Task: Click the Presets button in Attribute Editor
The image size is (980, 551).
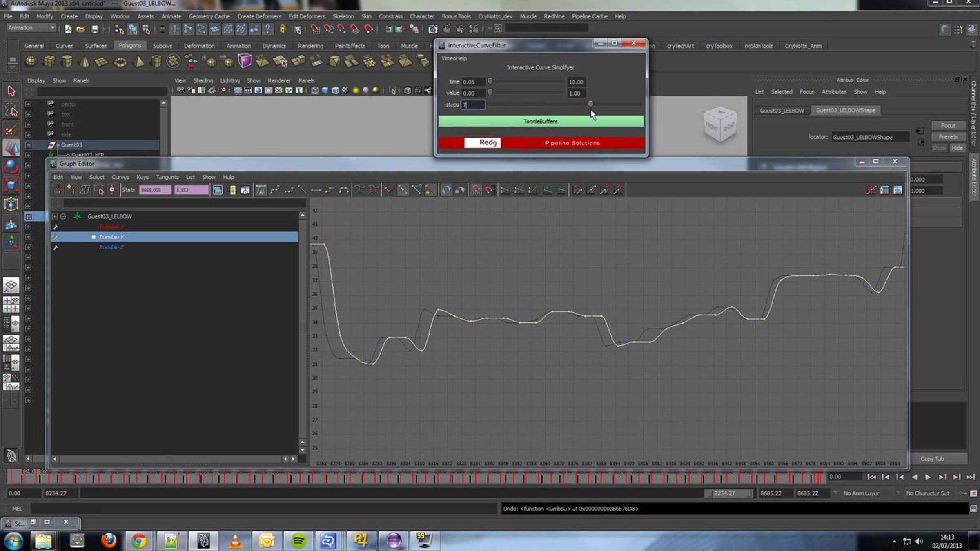Action: click(948, 137)
